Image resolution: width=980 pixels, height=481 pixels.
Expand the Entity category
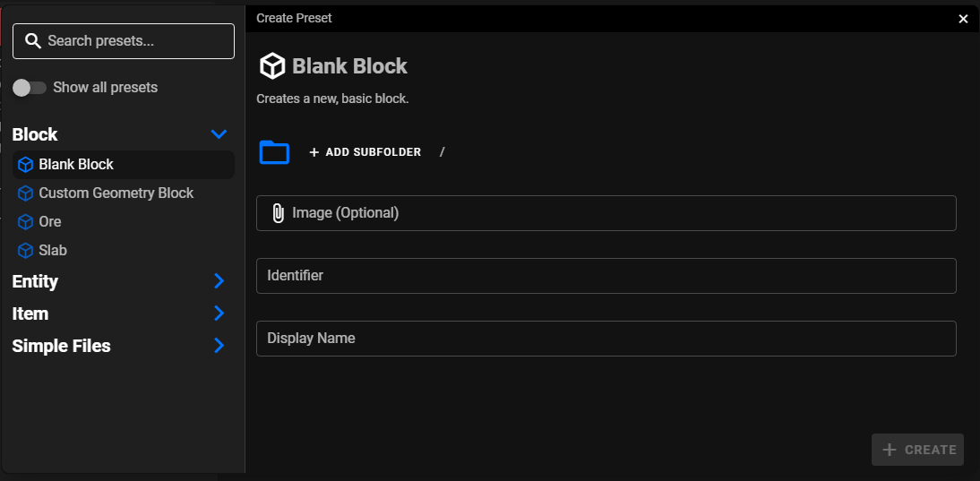[x=219, y=281]
